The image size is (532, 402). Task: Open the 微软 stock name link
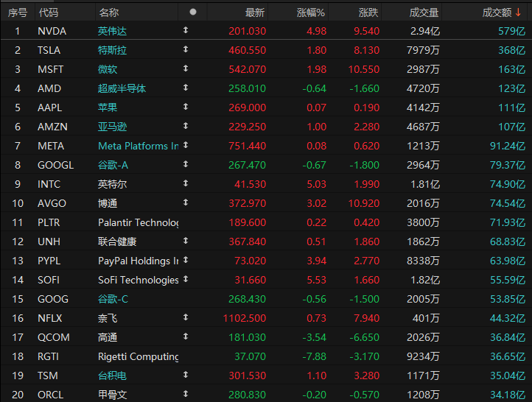(108, 69)
